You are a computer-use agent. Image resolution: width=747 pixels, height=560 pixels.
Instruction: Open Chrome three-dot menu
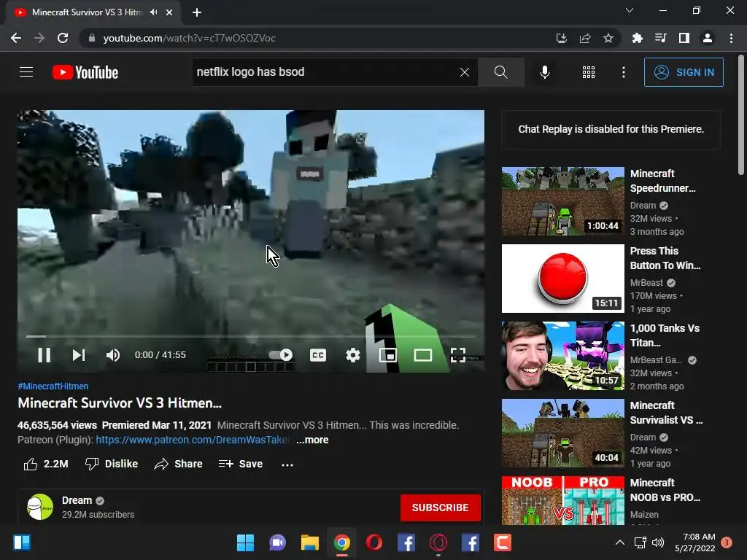coord(731,38)
